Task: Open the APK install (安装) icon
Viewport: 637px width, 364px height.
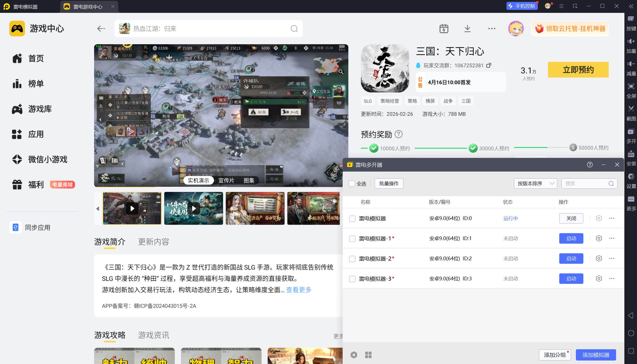Action: [x=631, y=154]
